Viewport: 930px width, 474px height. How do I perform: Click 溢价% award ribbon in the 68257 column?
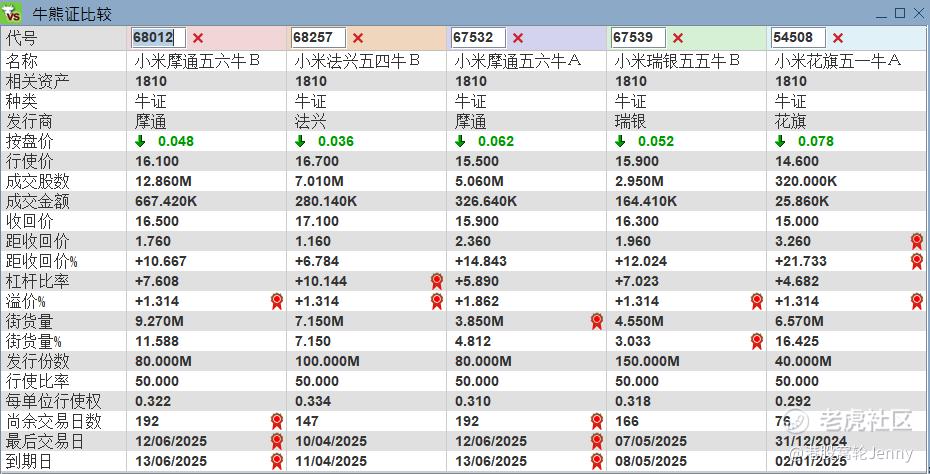coord(437,301)
